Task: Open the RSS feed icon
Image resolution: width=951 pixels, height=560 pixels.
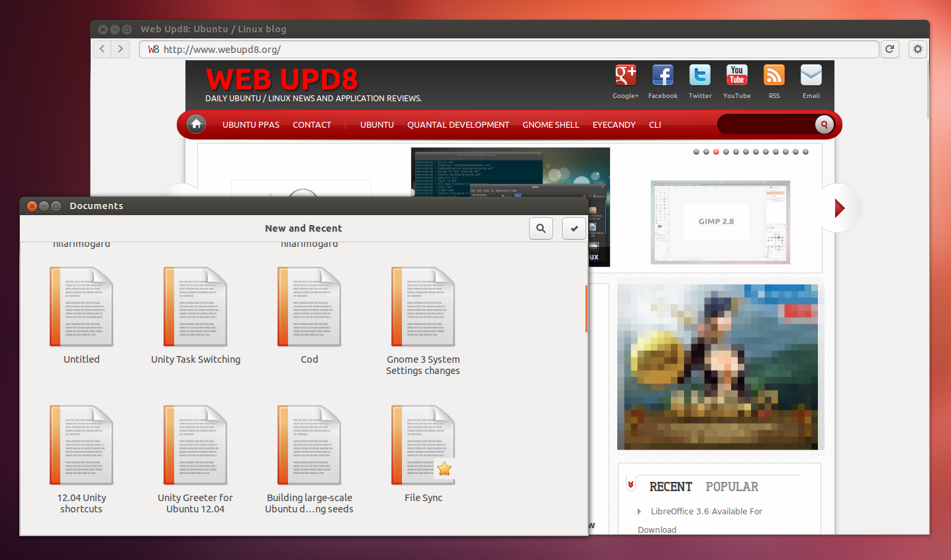Action: (774, 75)
